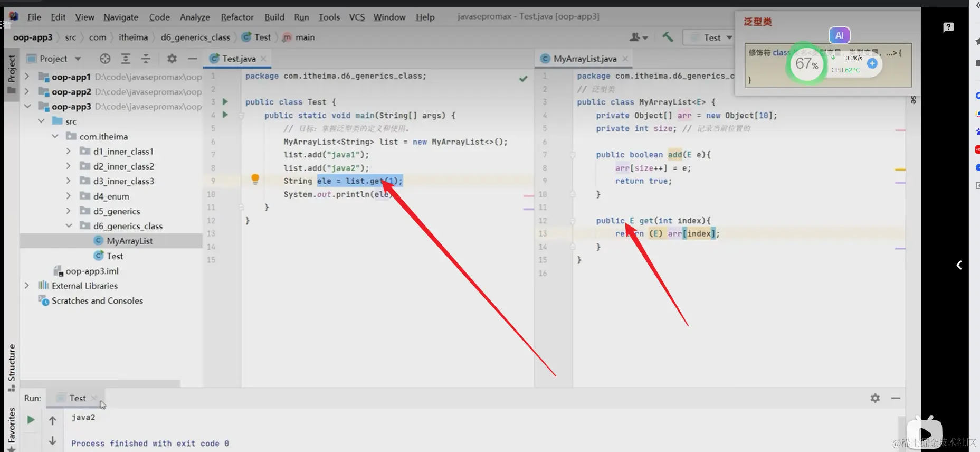
Task: Click the up arrow in Run panel
Action: [x=52, y=420]
